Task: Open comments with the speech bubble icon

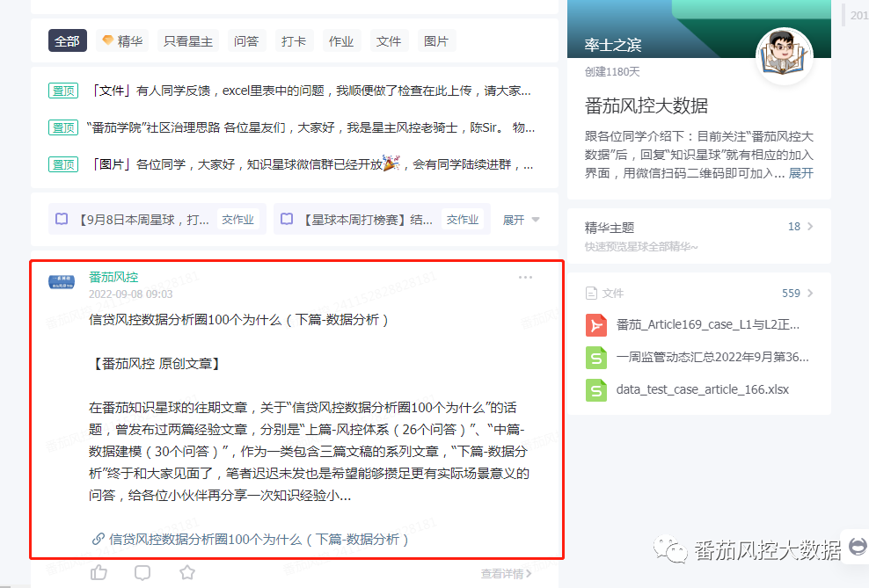Action: pyautogui.click(x=142, y=573)
